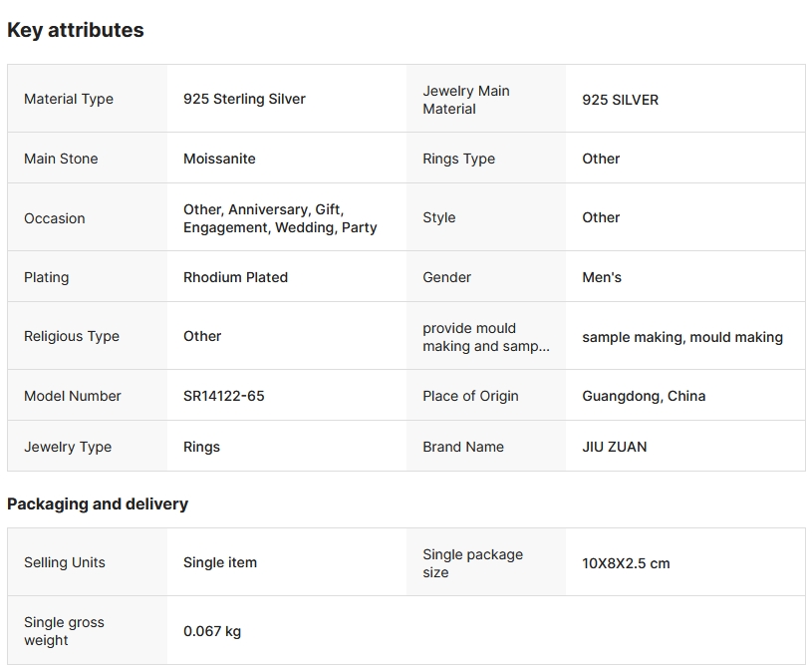The image size is (812, 668).
Task: Click the Religious Type label
Action: coord(72,336)
